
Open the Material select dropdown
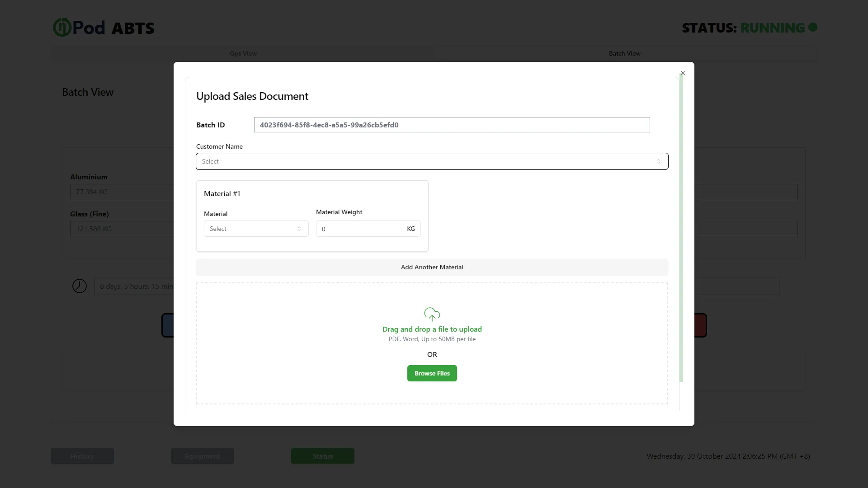click(x=256, y=229)
